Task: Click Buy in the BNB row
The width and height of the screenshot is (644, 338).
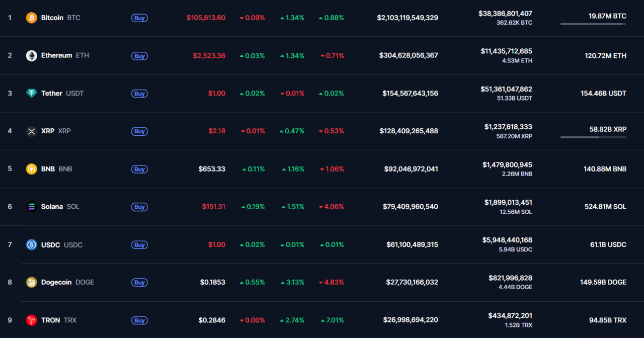Action: click(139, 169)
